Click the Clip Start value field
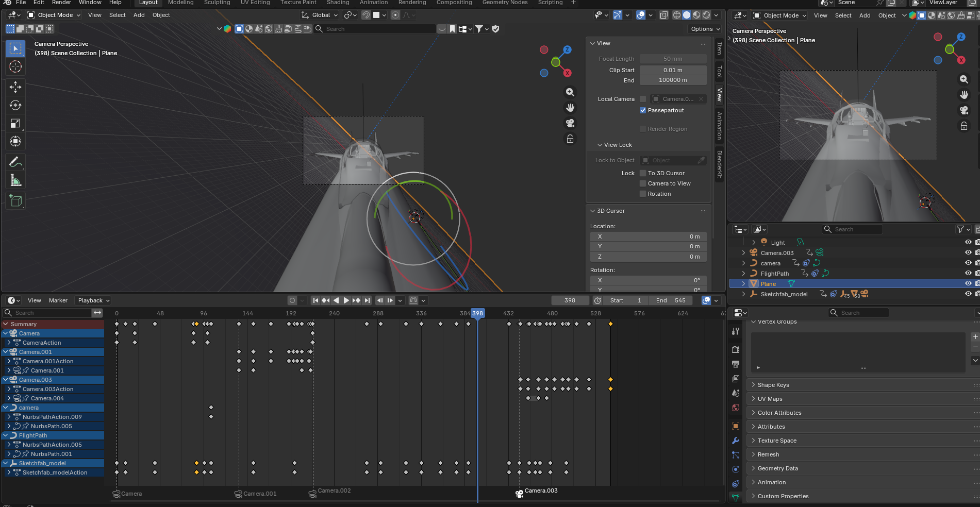Screen dimensions: 980x507 (x=673, y=70)
